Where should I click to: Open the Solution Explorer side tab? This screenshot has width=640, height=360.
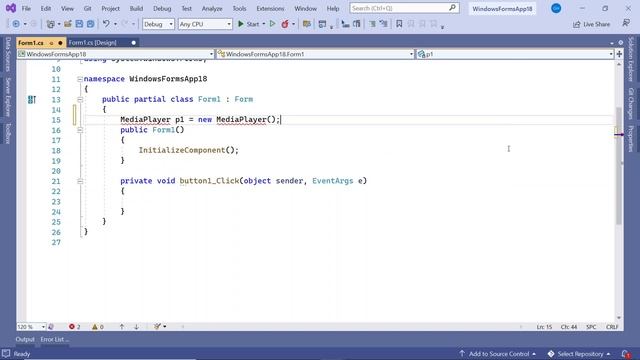click(x=631, y=59)
